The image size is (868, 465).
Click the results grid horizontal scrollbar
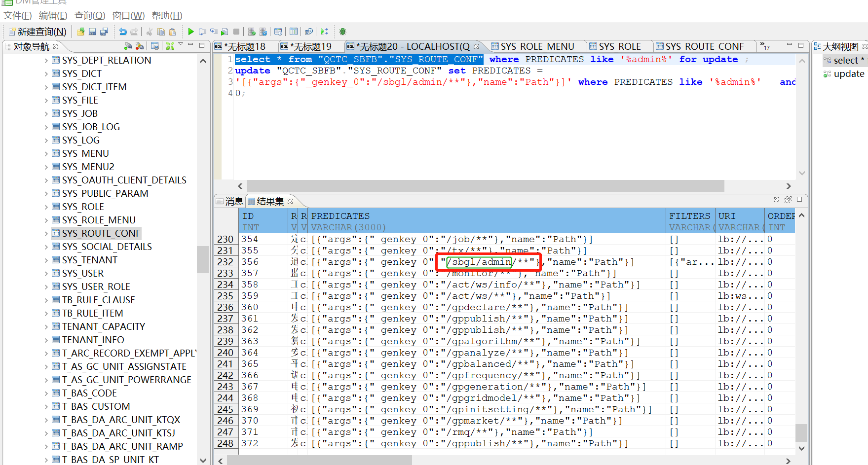[x=319, y=461]
